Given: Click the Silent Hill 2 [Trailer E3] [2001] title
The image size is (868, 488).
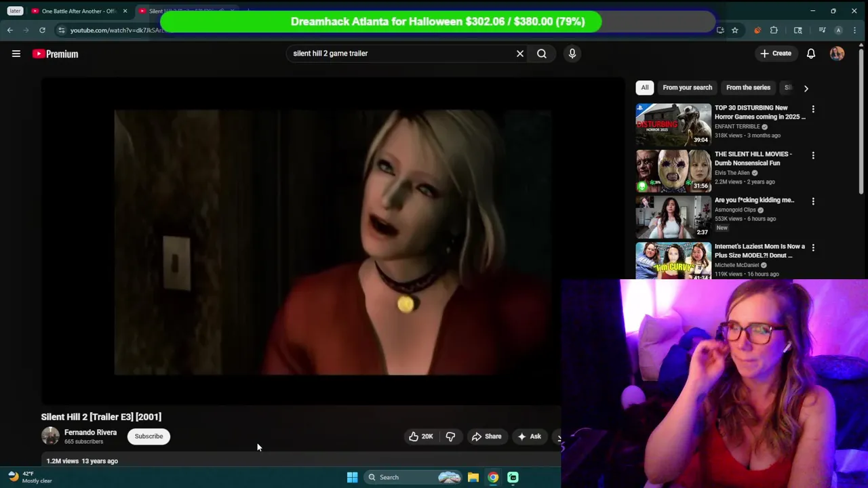Looking at the screenshot, I should tap(101, 417).
